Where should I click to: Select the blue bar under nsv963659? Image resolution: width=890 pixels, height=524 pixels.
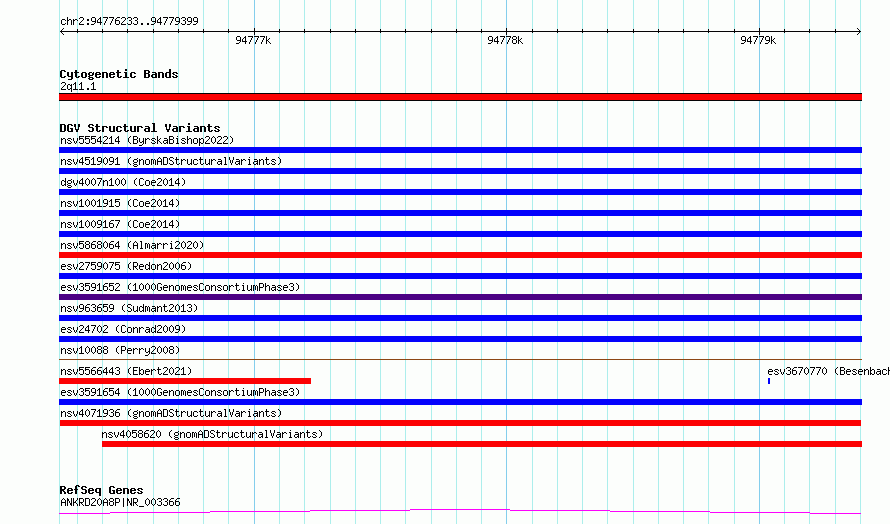(x=460, y=318)
